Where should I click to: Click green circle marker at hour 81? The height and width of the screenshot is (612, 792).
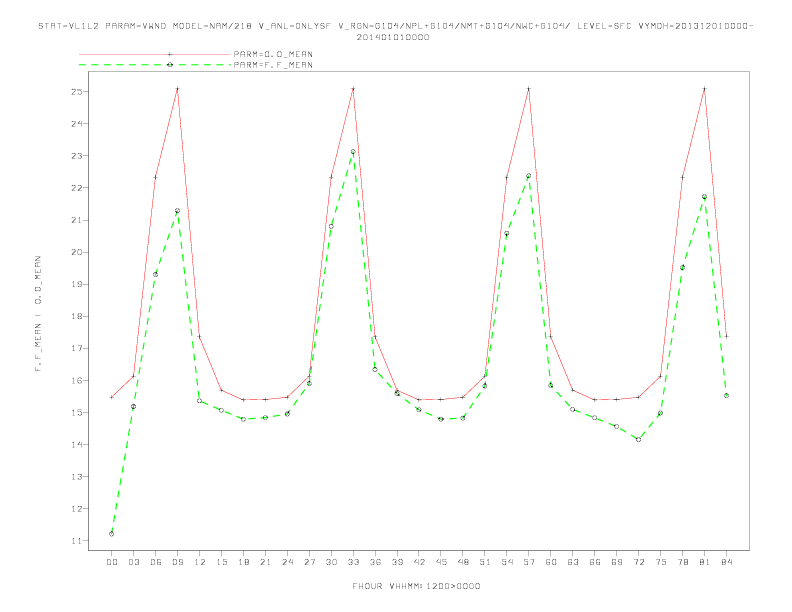[704, 196]
